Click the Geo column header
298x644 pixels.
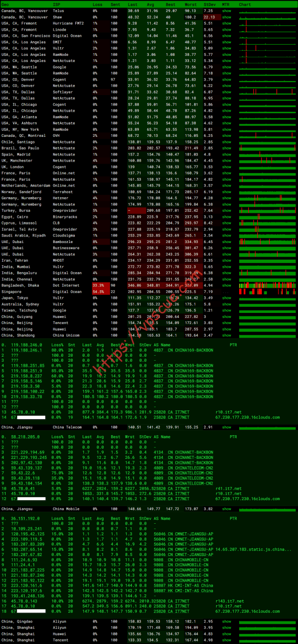[x=5, y=4]
